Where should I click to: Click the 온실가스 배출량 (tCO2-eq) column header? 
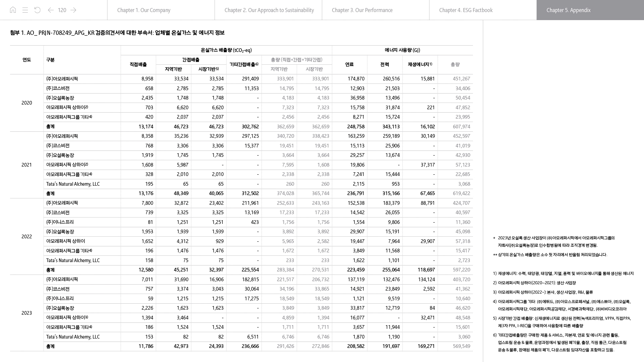pos(226,50)
